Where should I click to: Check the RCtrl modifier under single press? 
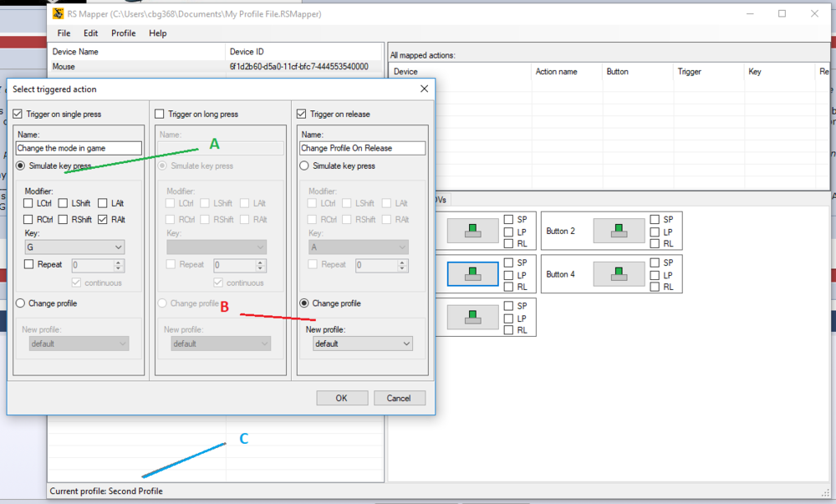pos(28,219)
